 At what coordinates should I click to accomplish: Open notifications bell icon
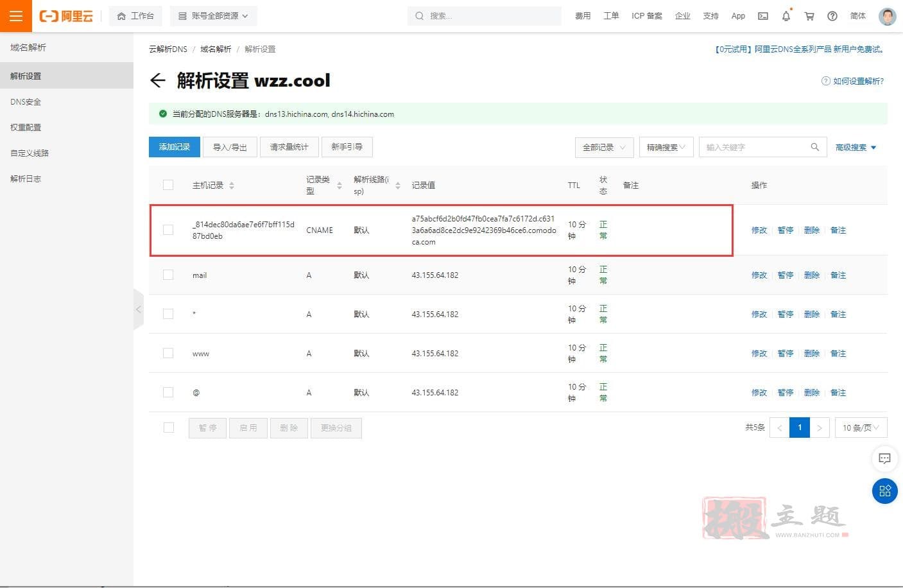(786, 16)
